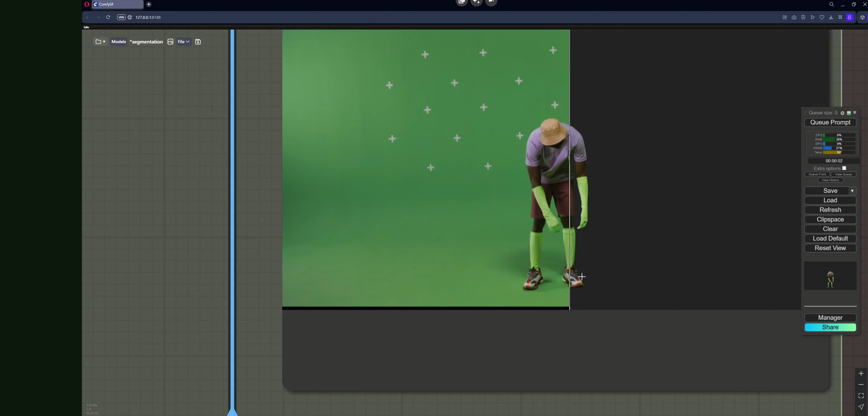Zoom in with the canvas plus button
The image size is (868, 416).
pos(861,373)
